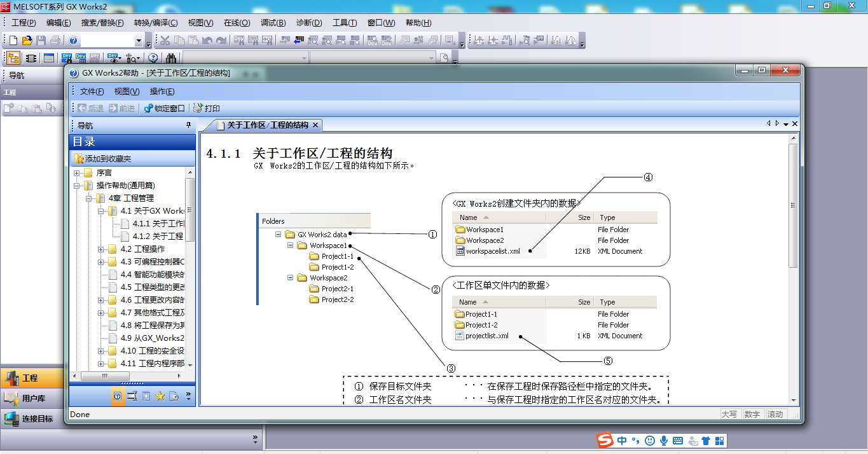Screen dimensions: 868x454
Task: Click the New Project icon in toolbar
Action: [13, 41]
